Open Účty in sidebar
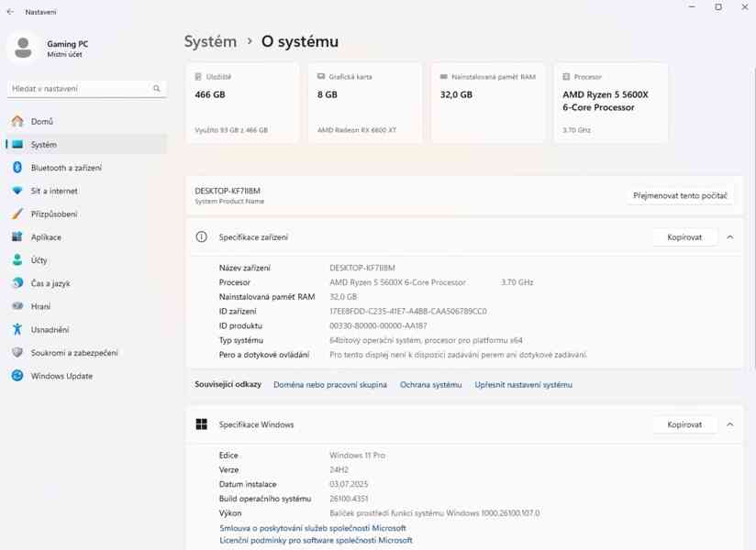 (87, 260)
